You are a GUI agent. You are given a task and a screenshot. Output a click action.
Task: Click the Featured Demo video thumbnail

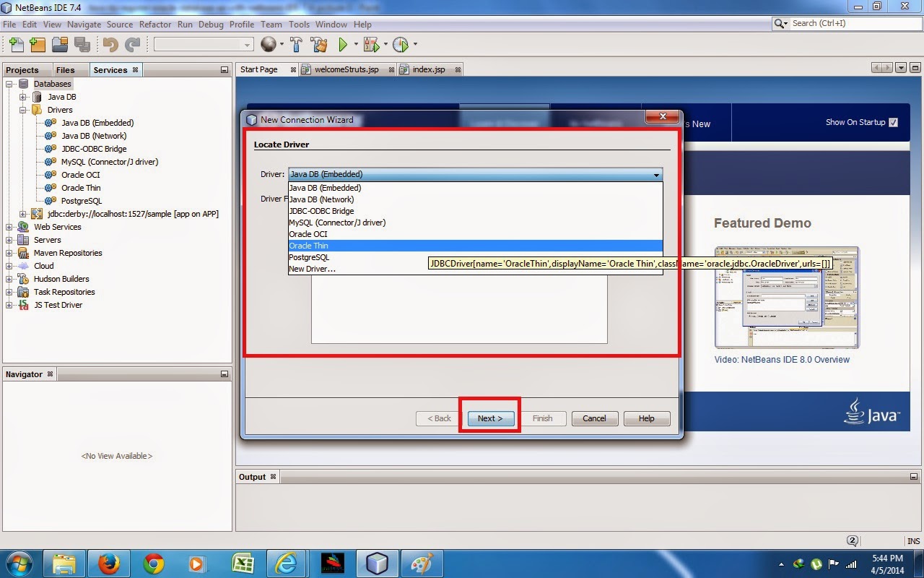click(x=786, y=297)
